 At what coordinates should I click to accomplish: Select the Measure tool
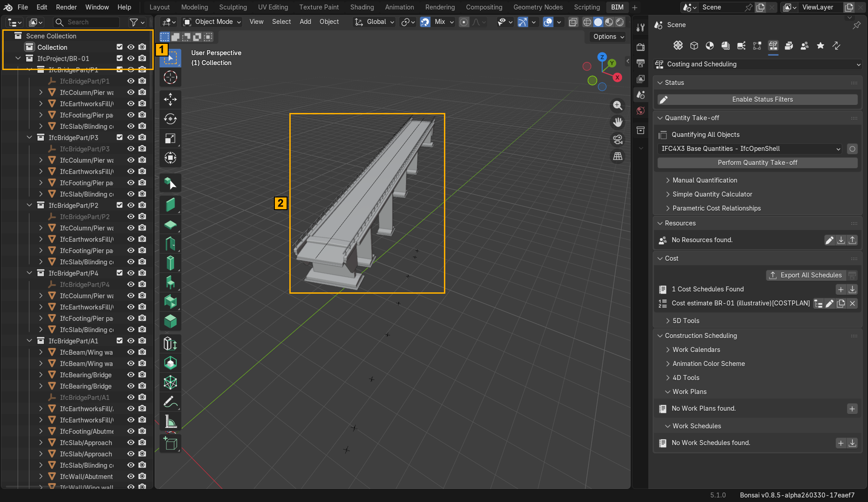170,421
